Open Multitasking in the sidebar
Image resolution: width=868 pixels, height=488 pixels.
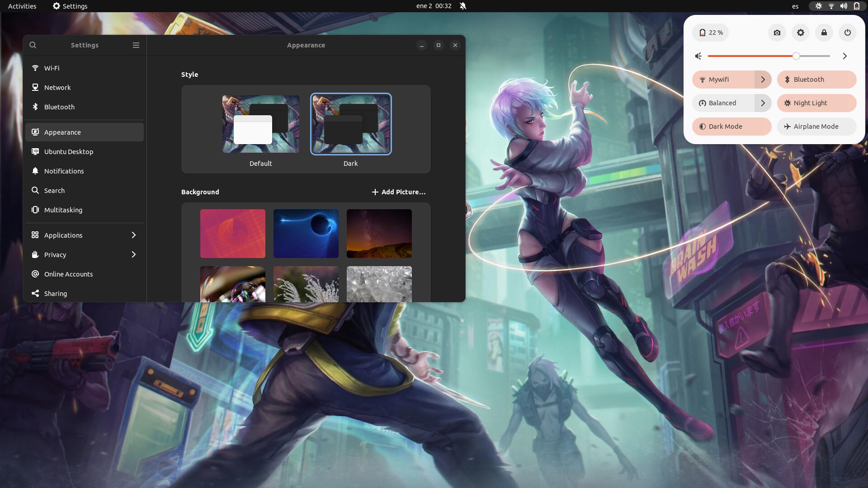coord(63,210)
